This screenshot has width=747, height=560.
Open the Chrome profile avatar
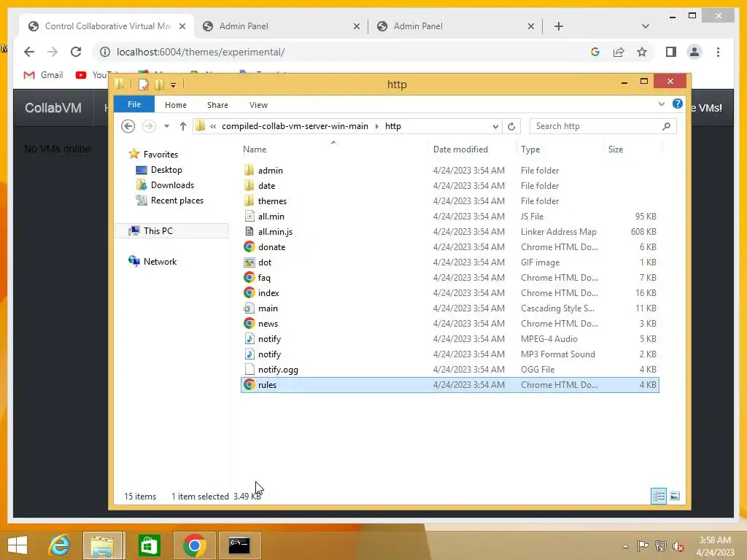point(694,52)
